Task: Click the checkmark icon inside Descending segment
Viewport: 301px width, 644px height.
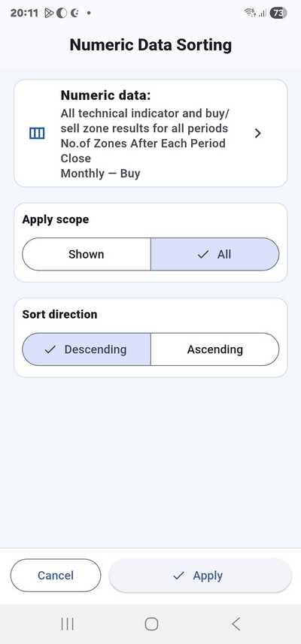Action: coord(50,349)
